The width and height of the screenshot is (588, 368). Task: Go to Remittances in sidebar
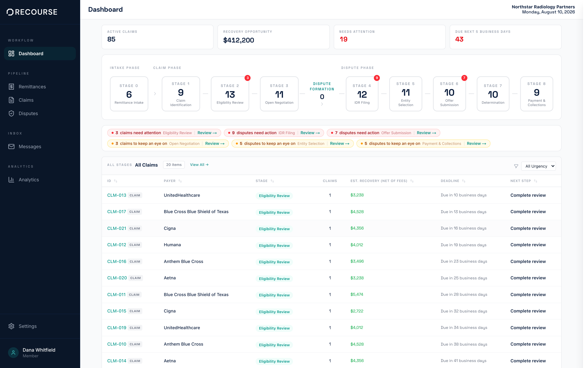pyautogui.click(x=40, y=87)
